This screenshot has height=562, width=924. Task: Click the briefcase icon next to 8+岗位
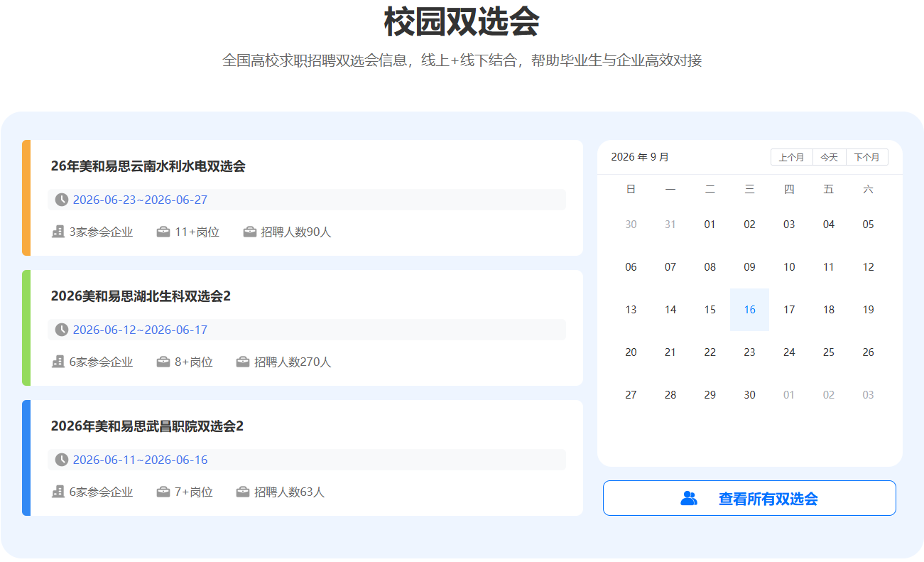click(163, 362)
